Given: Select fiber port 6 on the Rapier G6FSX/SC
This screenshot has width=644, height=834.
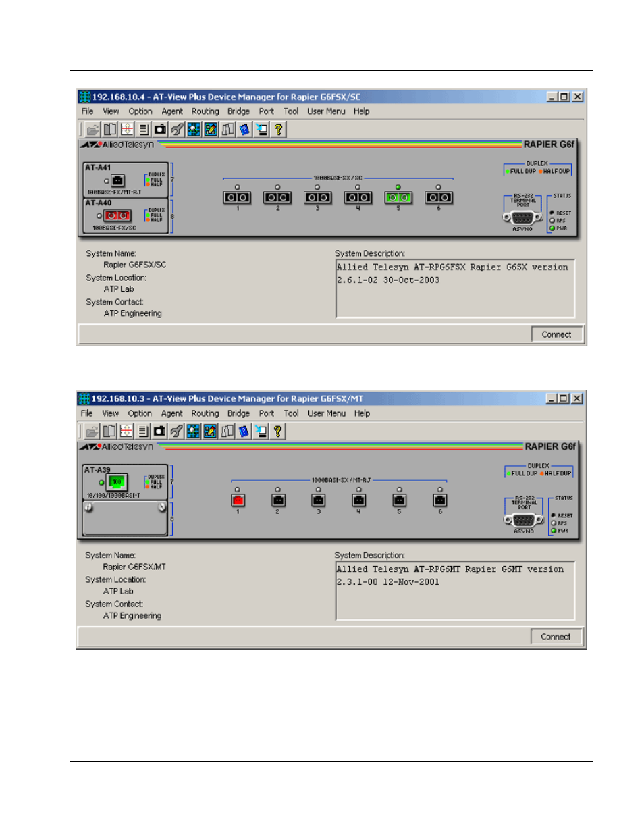Looking at the screenshot, I should pyautogui.click(x=439, y=197).
